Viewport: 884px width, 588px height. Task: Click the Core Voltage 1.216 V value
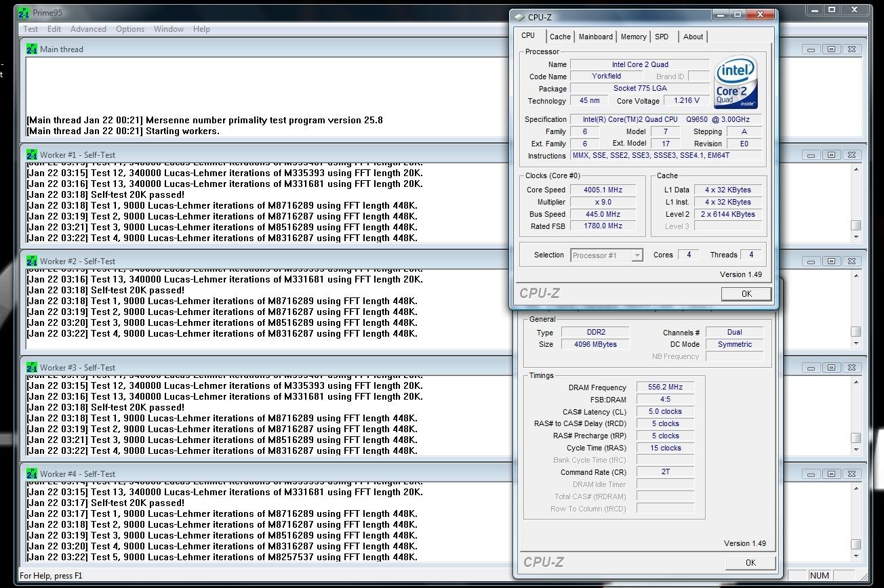(687, 100)
